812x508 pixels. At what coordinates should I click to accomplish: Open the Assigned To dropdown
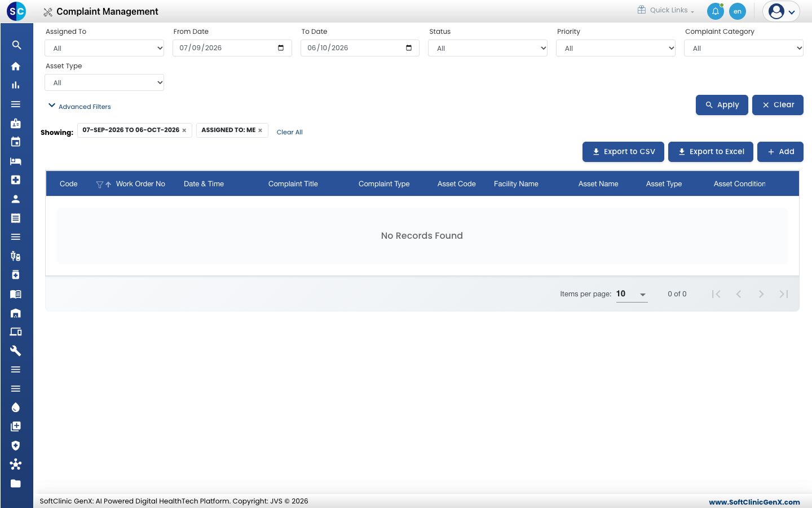point(104,48)
